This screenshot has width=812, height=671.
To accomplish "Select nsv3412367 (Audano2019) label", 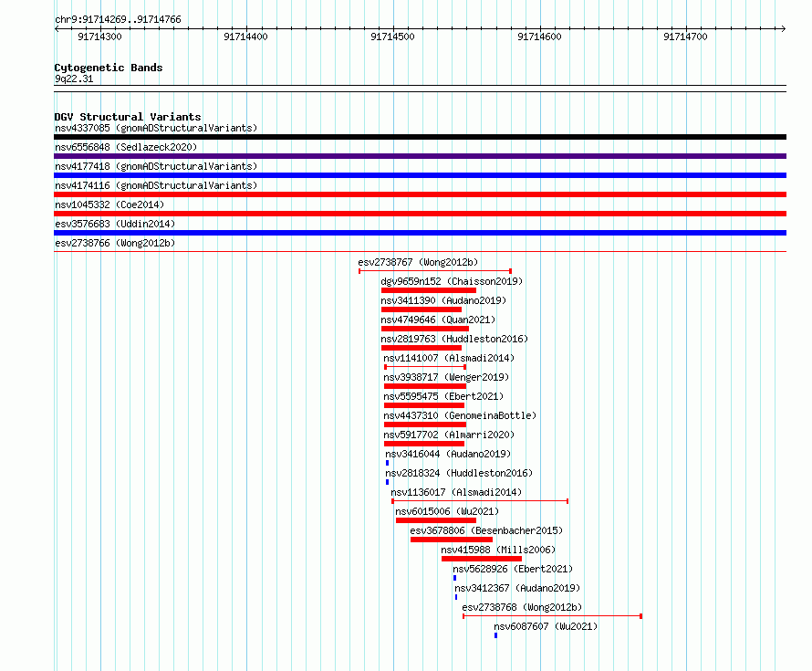I will [x=517, y=588].
